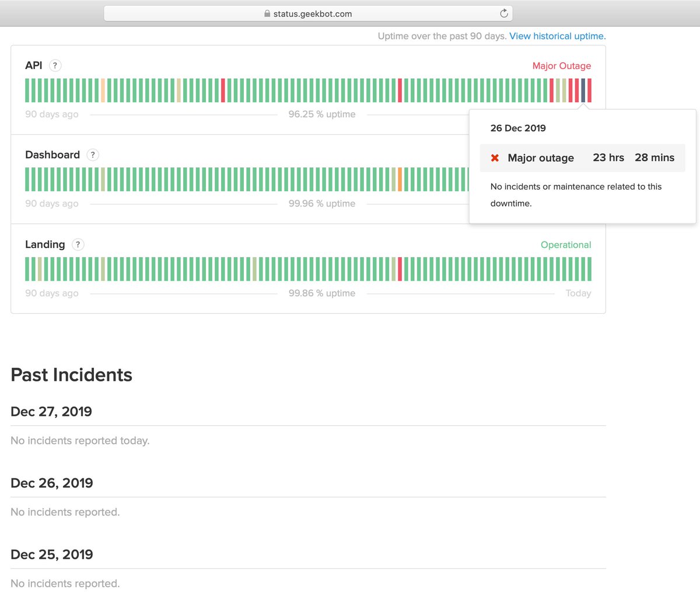Click the 23 hrs duration in tooltip

pyautogui.click(x=608, y=157)
